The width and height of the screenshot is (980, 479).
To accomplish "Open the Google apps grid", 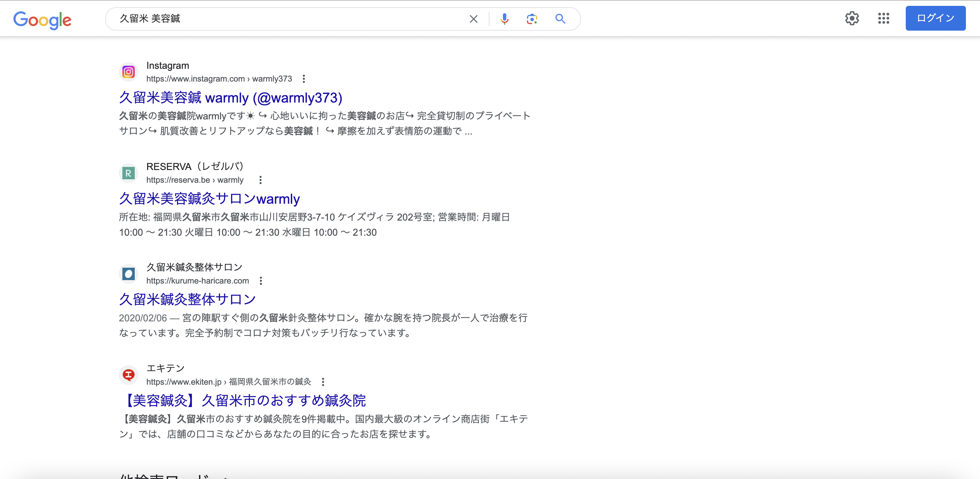I will coord(883,18).
